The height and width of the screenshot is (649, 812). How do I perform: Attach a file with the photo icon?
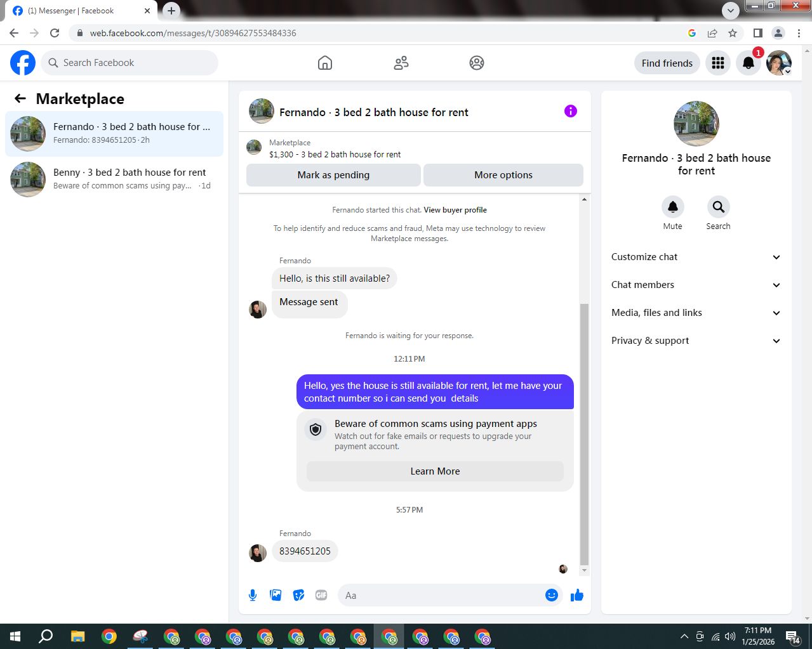pyautogui.click(x=276, y=595)
